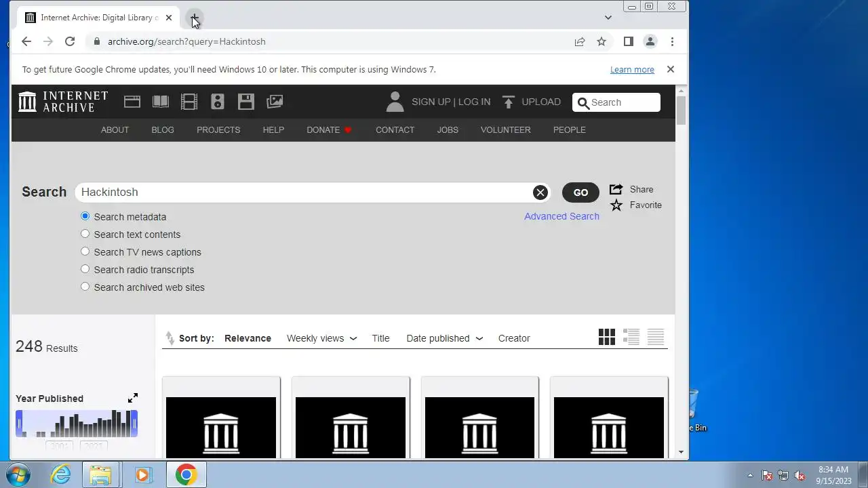Click the right year range slider handle

point(134,424)
